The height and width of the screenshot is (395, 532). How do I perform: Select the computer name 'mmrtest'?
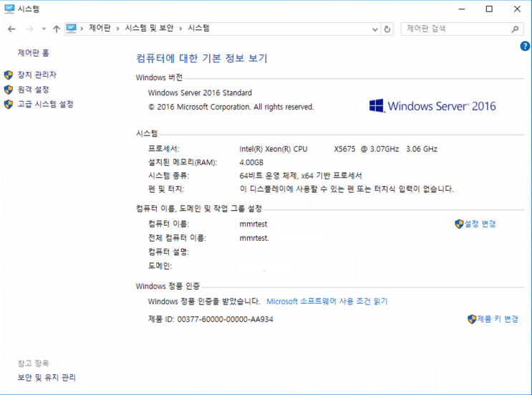point(253,224)
